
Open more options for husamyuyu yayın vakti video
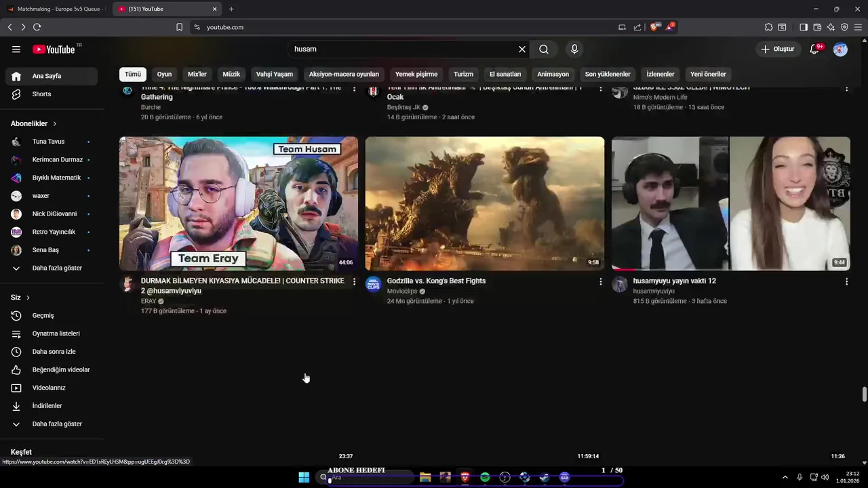click(846, 281)
